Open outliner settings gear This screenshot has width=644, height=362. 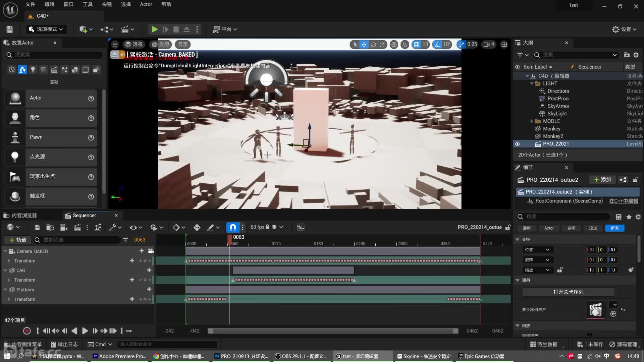pyautogui.click(x=636, y=55)
